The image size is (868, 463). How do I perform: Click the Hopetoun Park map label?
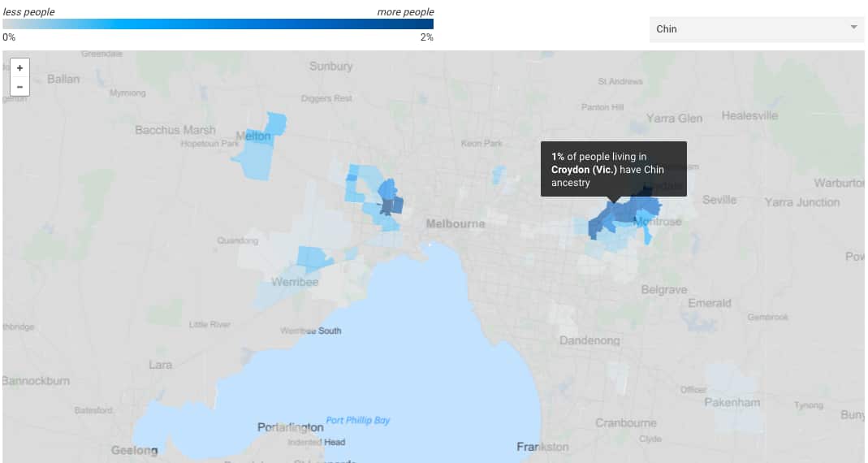[x=209, y=144]
